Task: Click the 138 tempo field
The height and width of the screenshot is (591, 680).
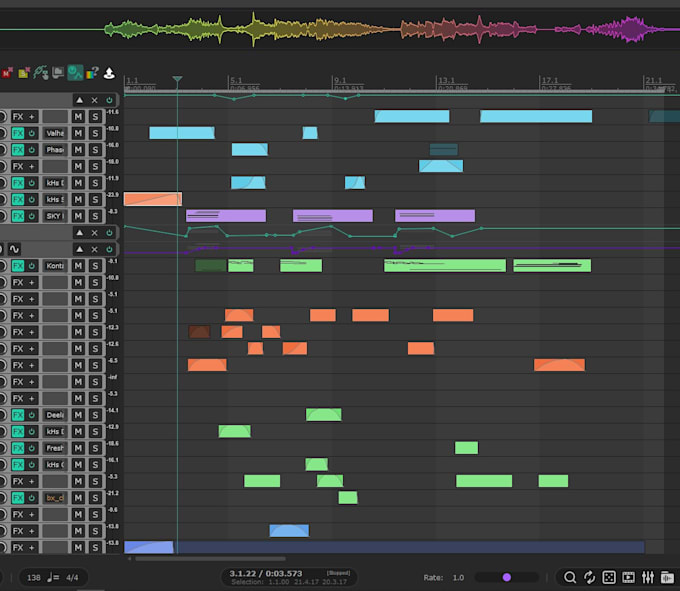Action: tap(33, 578)
